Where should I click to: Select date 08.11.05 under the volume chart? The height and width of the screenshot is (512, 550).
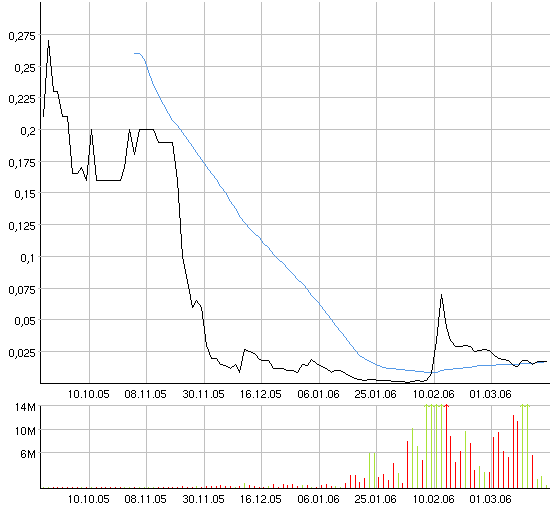[x=146, y=499]
